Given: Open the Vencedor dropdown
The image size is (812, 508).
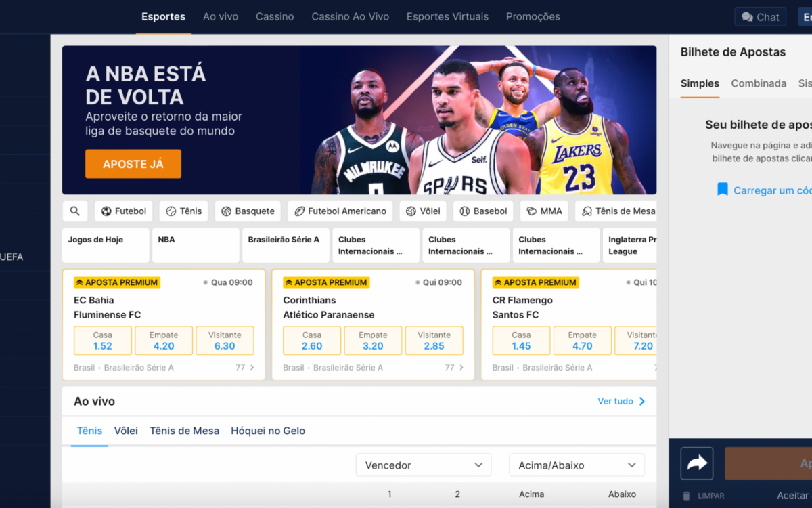Looking at the screenshot, I should (x=423, y=465).
